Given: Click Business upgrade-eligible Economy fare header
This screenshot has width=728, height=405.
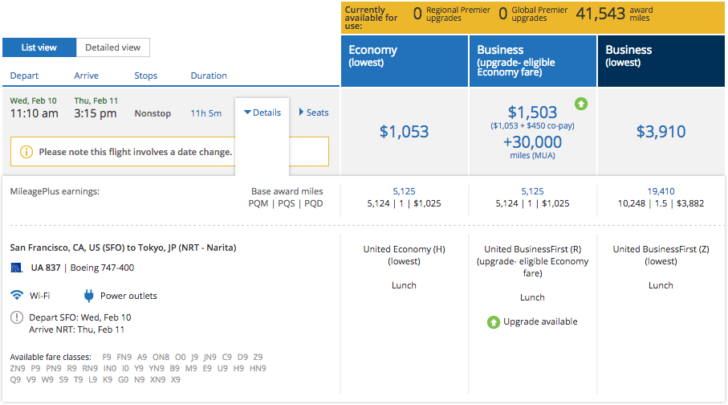Looking at the screenshot, I should pos(533,61).
